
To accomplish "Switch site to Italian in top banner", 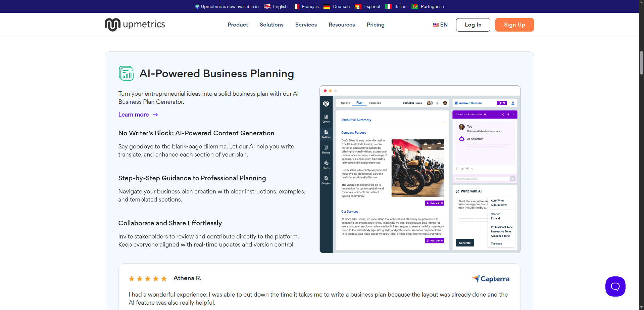I will tap(396, 6).
